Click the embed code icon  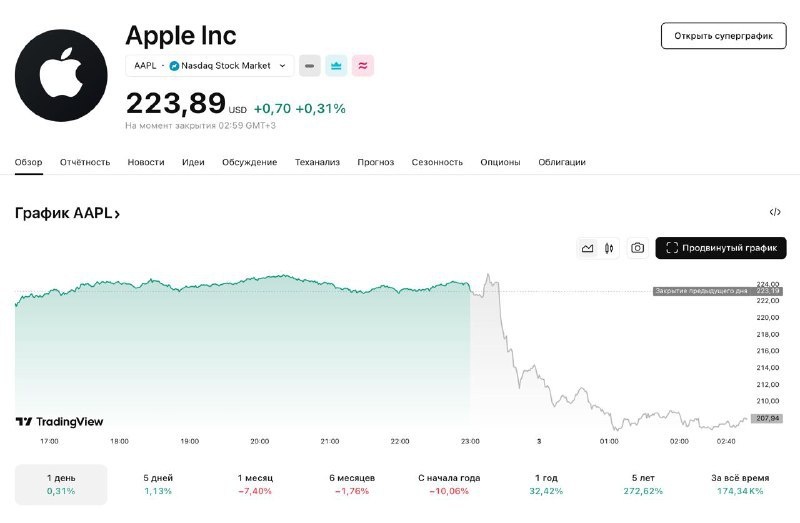775,212
